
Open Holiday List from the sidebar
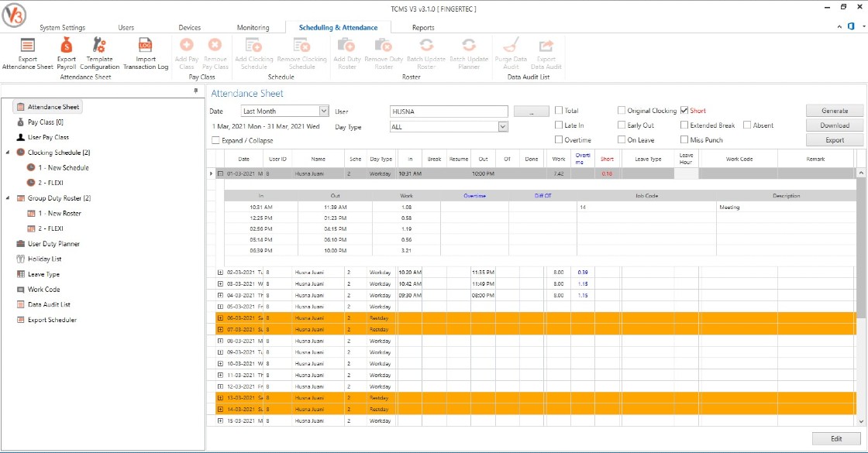pos(44,259)
